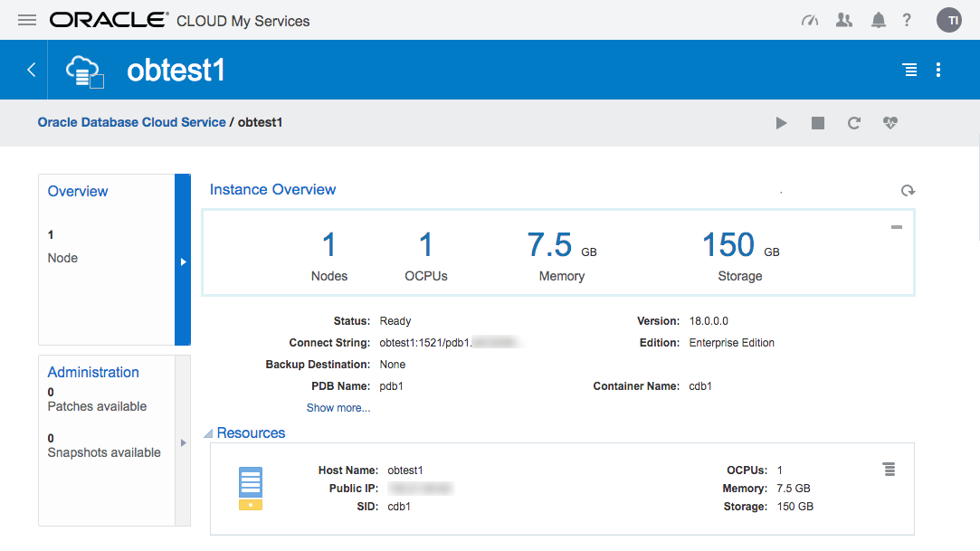Click the Oracle Cloud My Services logo

[180, 21]
